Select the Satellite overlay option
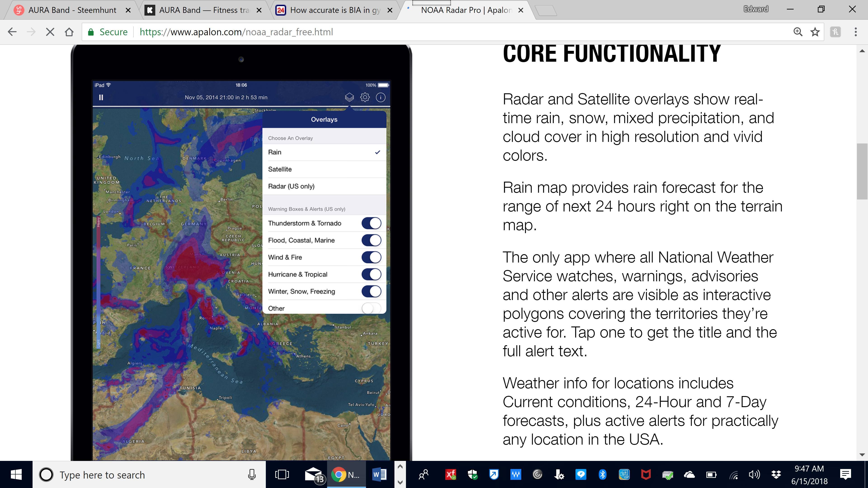 click(324, 169)
